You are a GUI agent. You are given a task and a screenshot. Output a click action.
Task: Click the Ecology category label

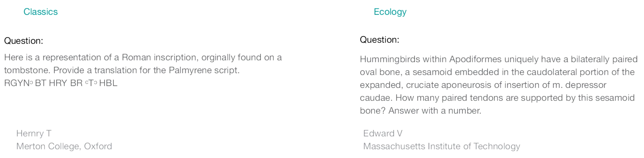click(x=390, y=12)
